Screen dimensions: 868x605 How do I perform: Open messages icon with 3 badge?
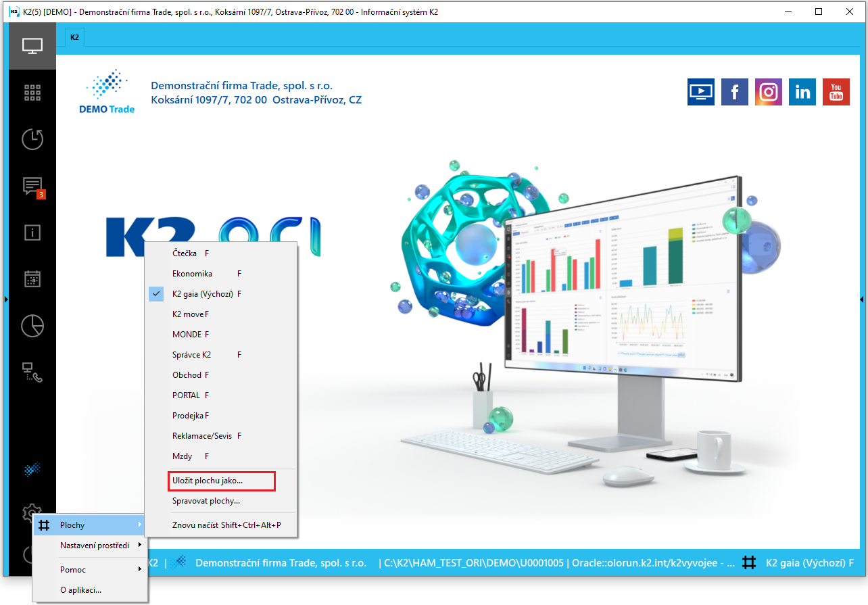click(x=32, y=187)
